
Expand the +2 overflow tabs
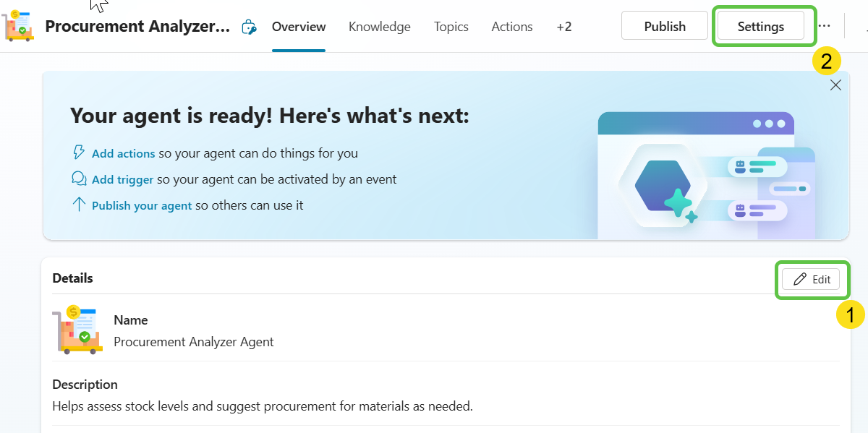tap(563, 27)
